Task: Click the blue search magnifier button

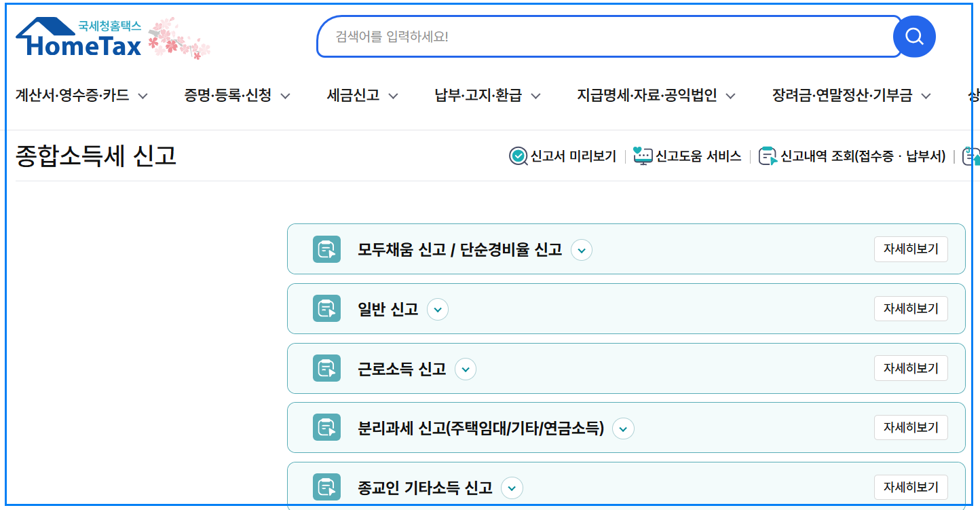Action: (x=914, y=36)
